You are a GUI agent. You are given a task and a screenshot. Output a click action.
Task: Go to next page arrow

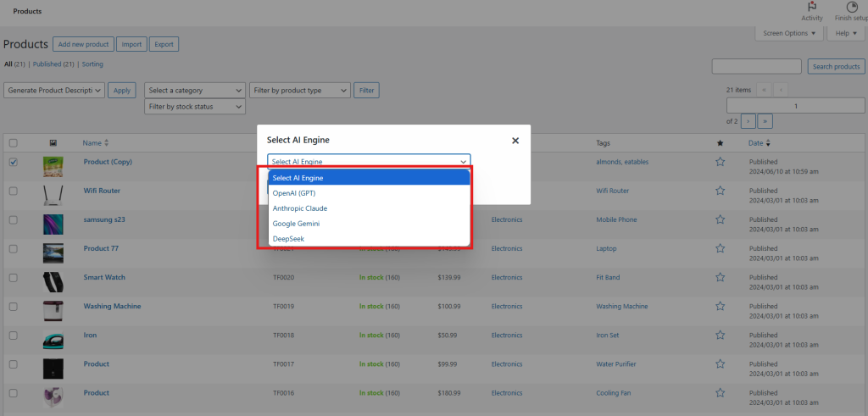748,121
